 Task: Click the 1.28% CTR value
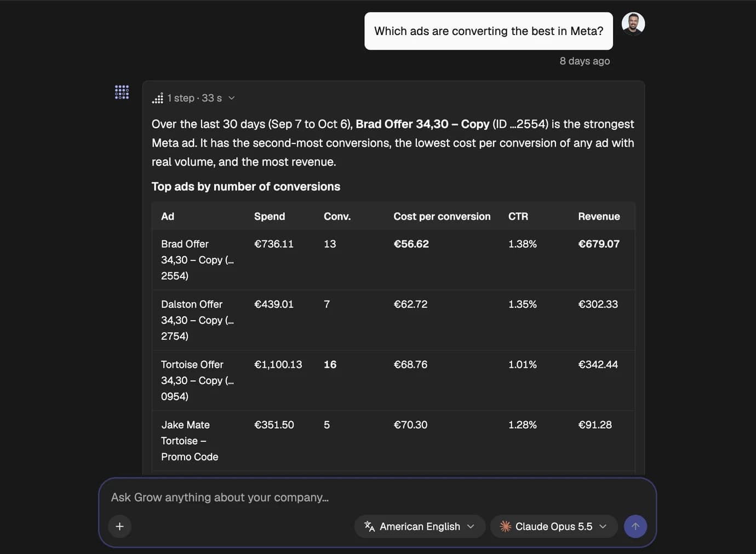(x=523, y=424)
